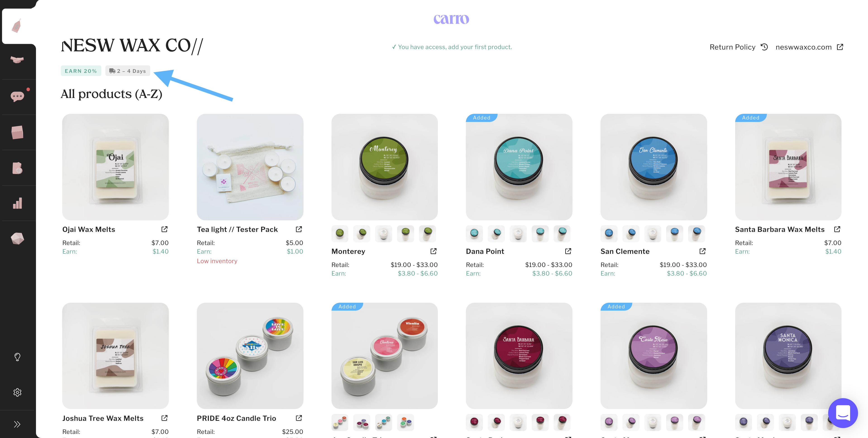Open the bar chart analytics icon
Screen dimensions: 868x438
point(17,203)
